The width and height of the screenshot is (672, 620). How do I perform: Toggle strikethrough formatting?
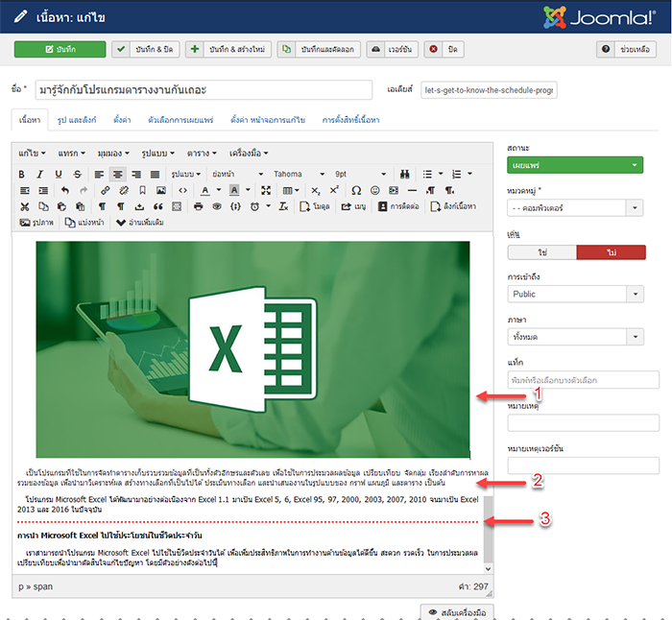(77, 174)
